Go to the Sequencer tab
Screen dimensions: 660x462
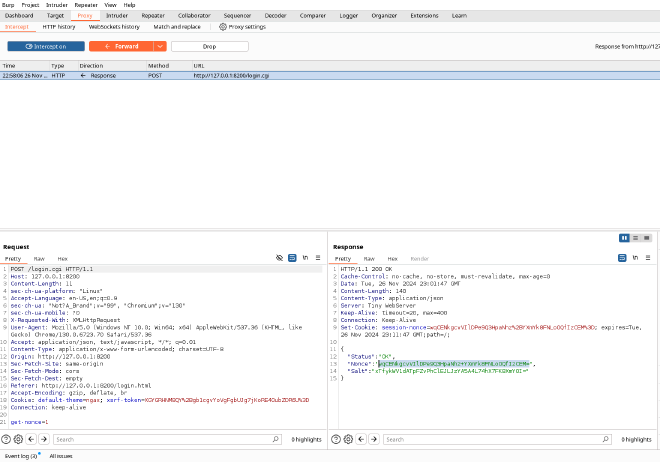click(237, 16)
